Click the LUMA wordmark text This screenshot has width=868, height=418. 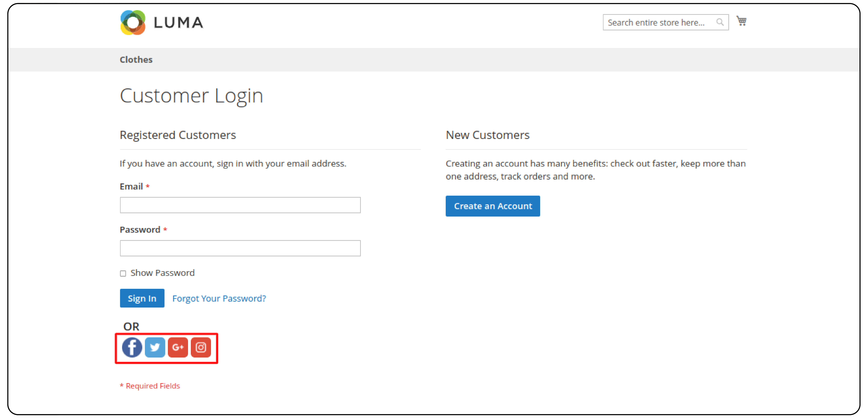click(179, 23)
